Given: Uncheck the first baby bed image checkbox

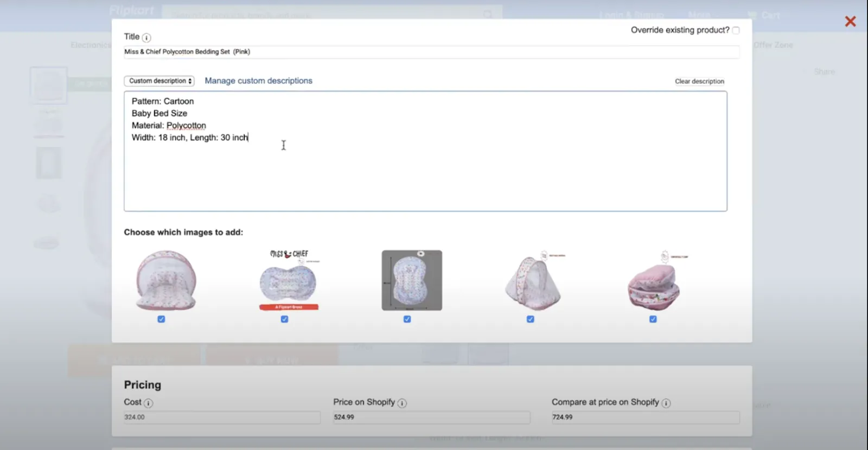Looking at the screenshot, I should 161,319.
